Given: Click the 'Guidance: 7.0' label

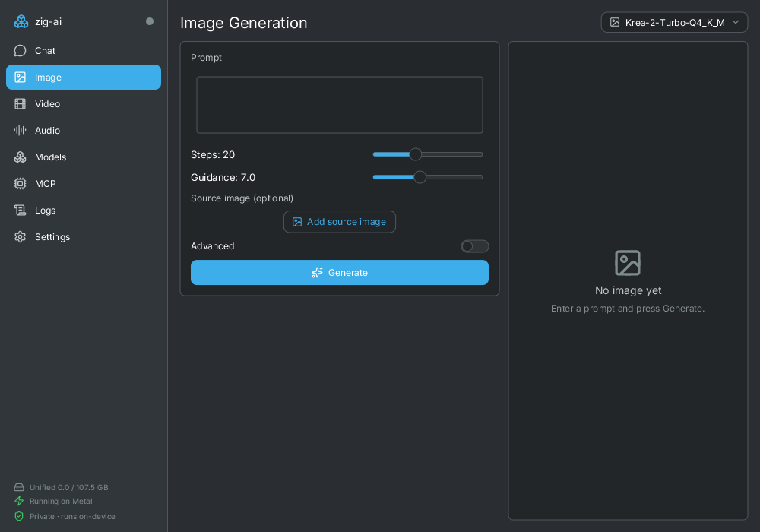Looking at the screenshot, I should click(223, 178).
